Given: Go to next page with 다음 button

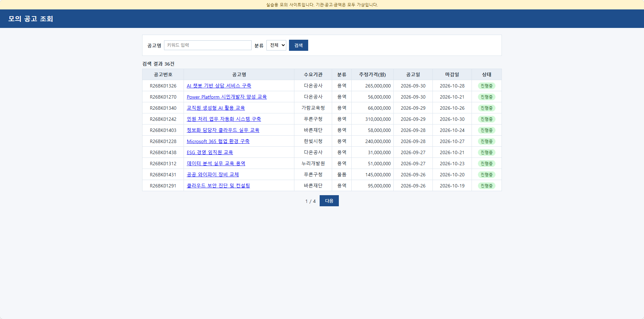Looking at the screenshot, I should coord(329,201).
